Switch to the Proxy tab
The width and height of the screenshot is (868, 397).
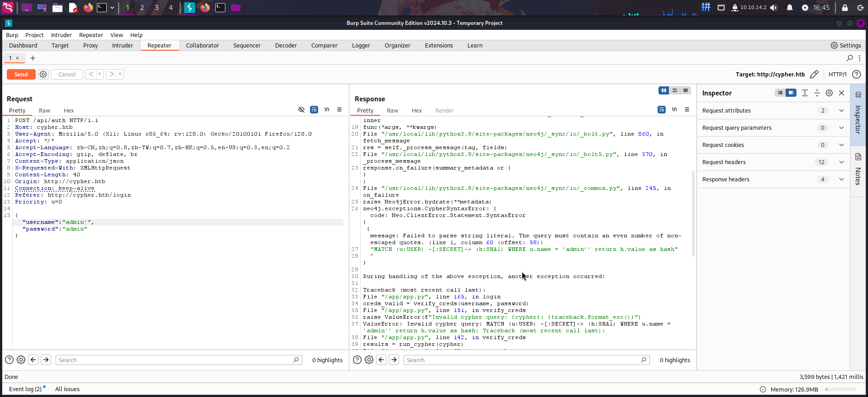coord(91,45)
